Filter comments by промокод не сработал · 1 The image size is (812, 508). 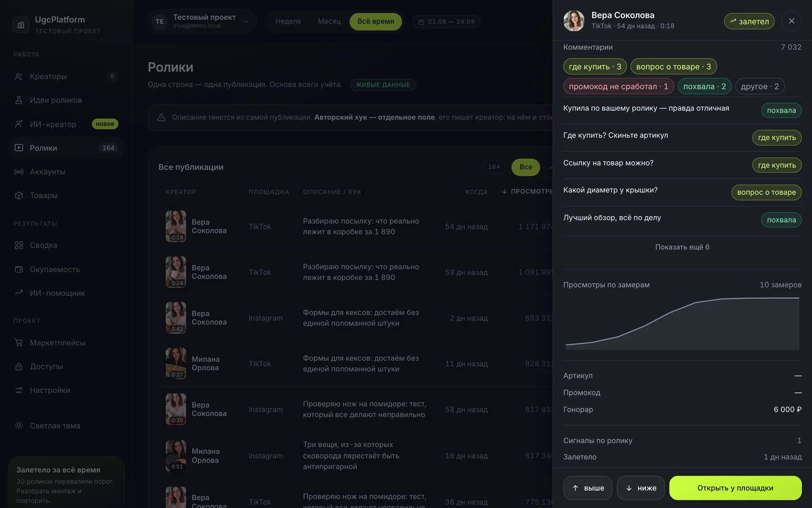click(x=619, y=86)
